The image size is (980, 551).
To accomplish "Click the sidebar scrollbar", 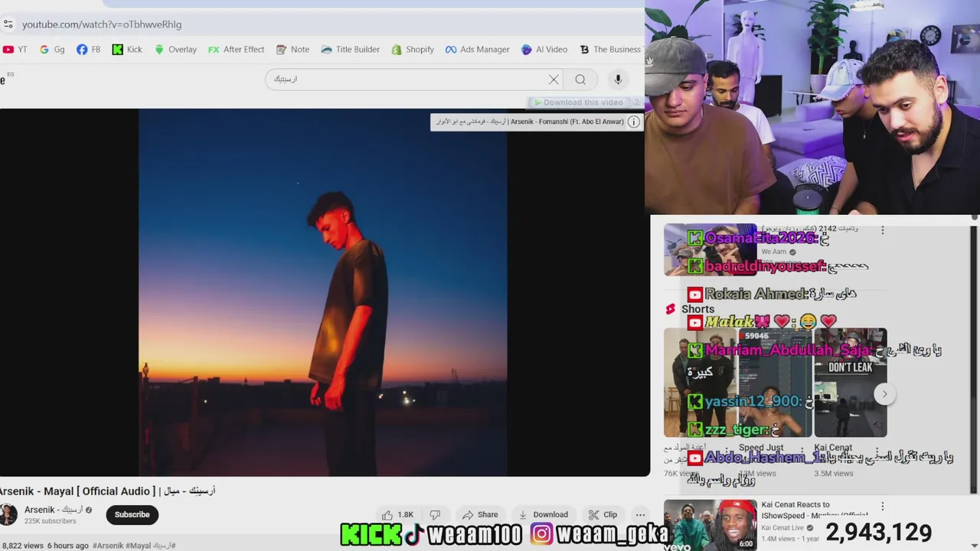I will tap(974, 360).
